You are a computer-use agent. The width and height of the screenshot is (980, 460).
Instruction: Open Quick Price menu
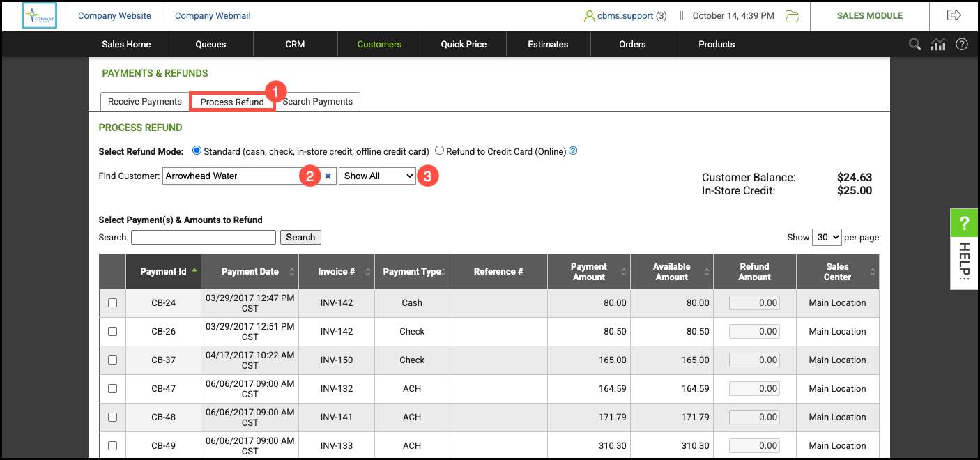coord(464,44)
